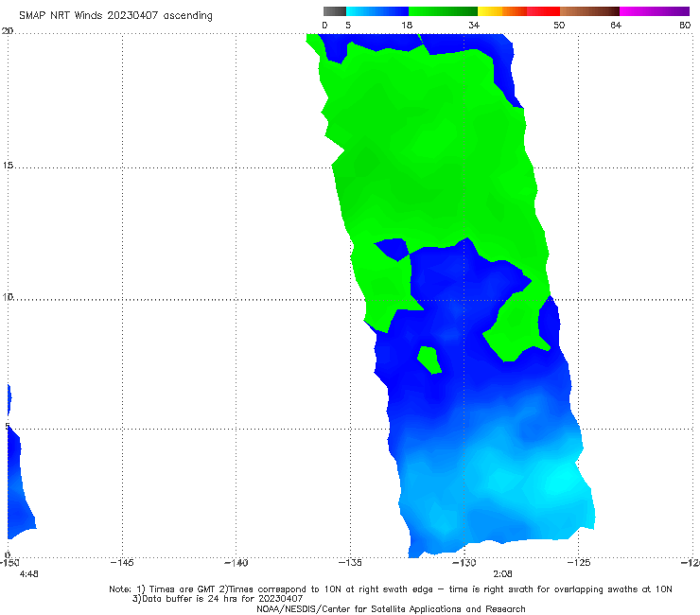
Task: Click the longitude label '-130'
Action: [x=464, y=563]
